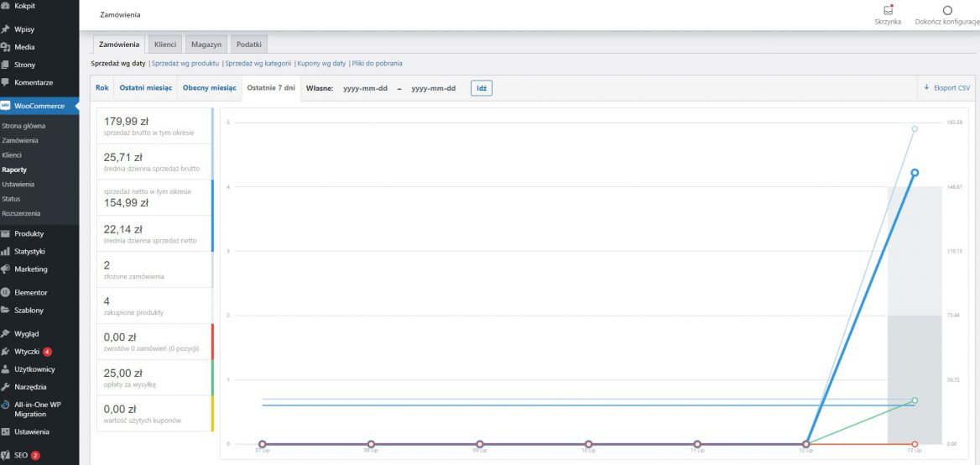This screenshot has width=980, height=465.
Task: Highlight the 25,00 zł shipping fees legend
Action: (155, 378)
